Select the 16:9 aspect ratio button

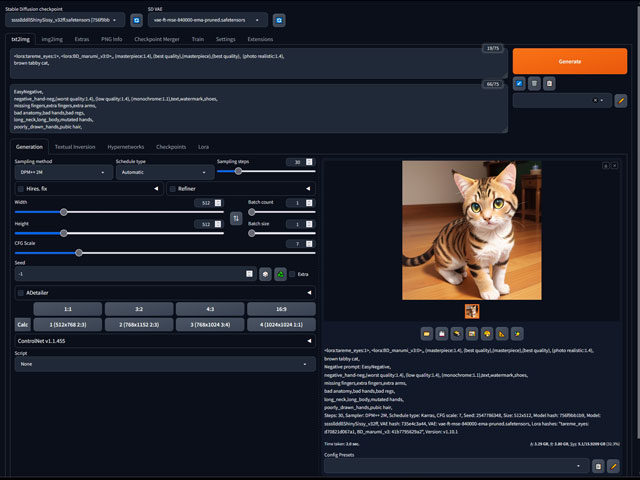click(x=281, y=309)
